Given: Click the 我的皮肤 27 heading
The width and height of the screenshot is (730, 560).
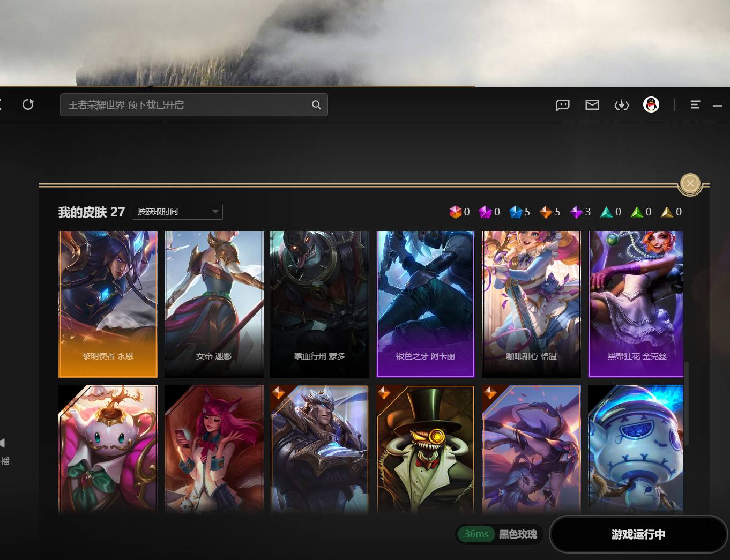Looking at the screenshot, I should [x=92, y=212].
